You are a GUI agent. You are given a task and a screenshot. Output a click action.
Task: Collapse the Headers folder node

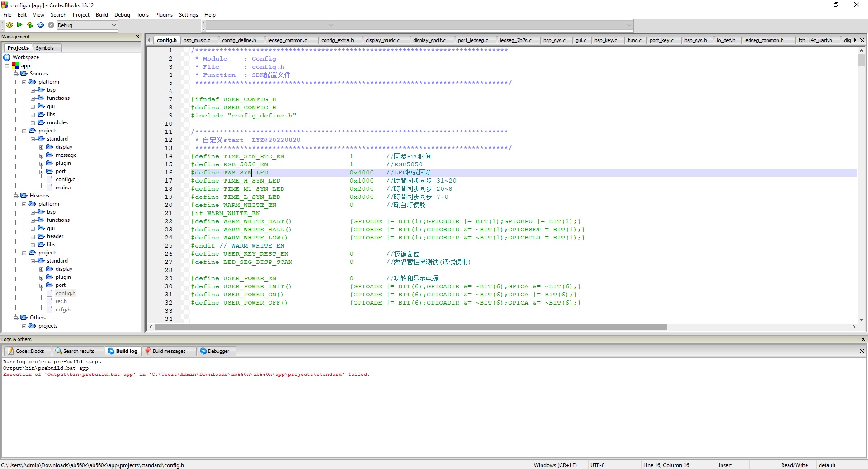16,196
